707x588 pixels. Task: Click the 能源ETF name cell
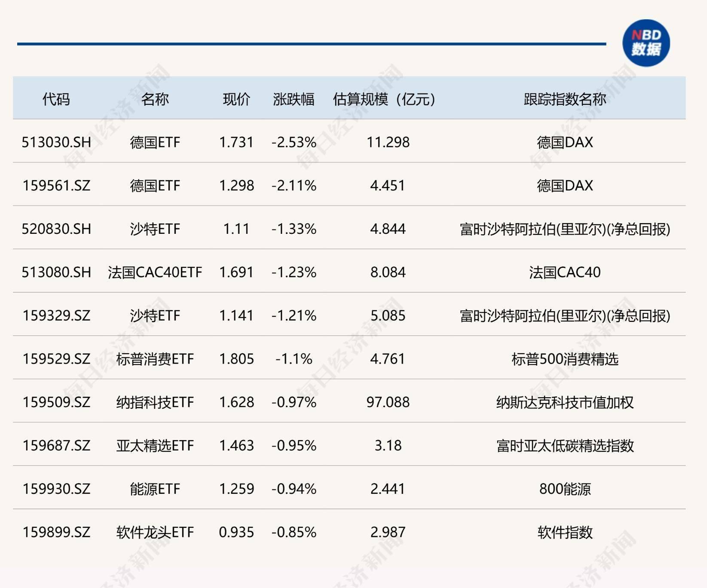pos(156,489)
